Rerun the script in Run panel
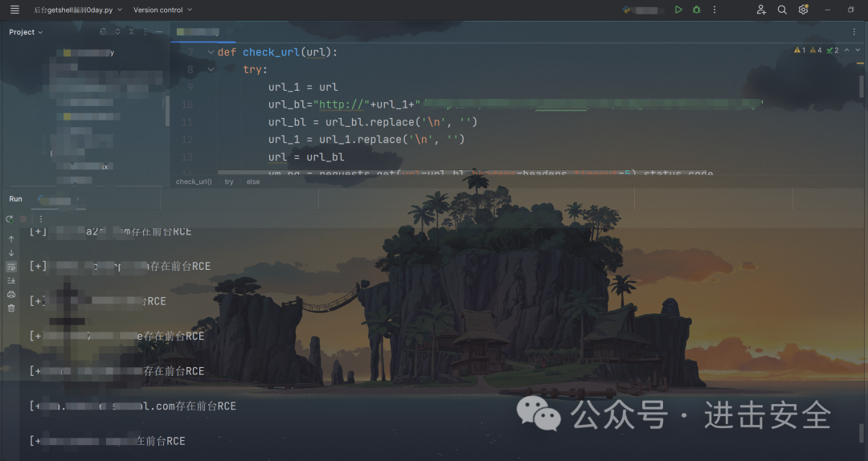The width and height of the screenshot is (868, 461). [10, 219]
